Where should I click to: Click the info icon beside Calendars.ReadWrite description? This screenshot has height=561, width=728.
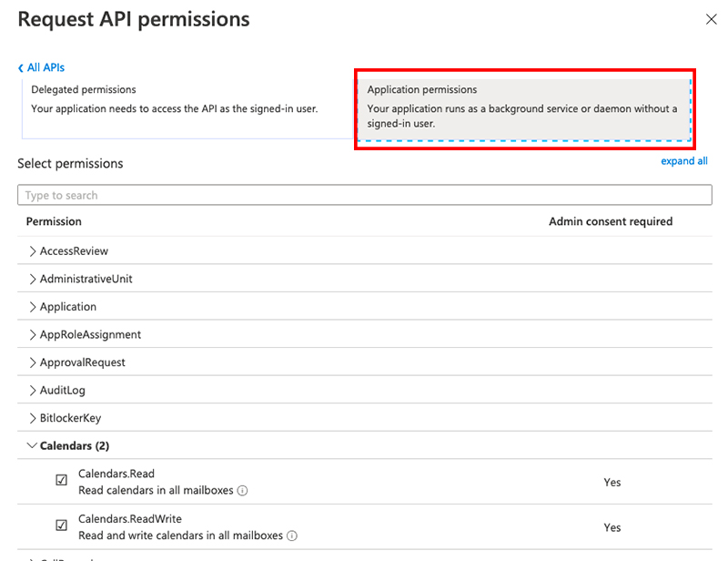(291, 535)
